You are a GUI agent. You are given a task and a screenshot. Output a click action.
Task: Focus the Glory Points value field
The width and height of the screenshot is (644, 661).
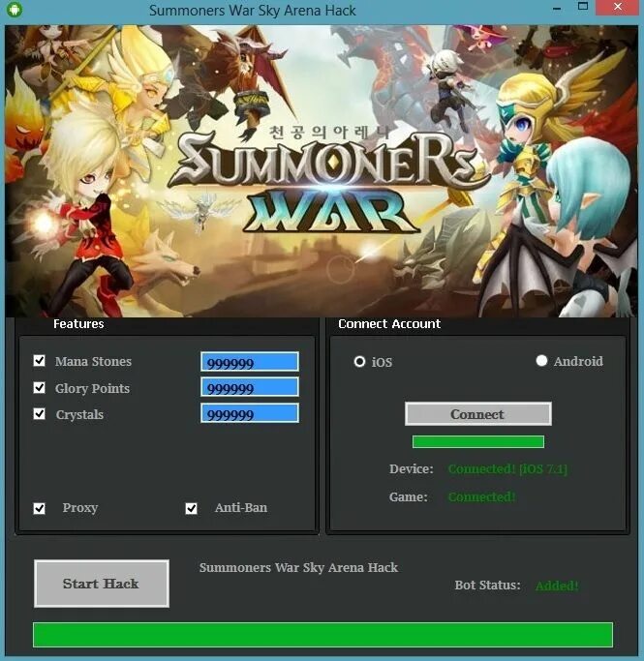point(250,387)
